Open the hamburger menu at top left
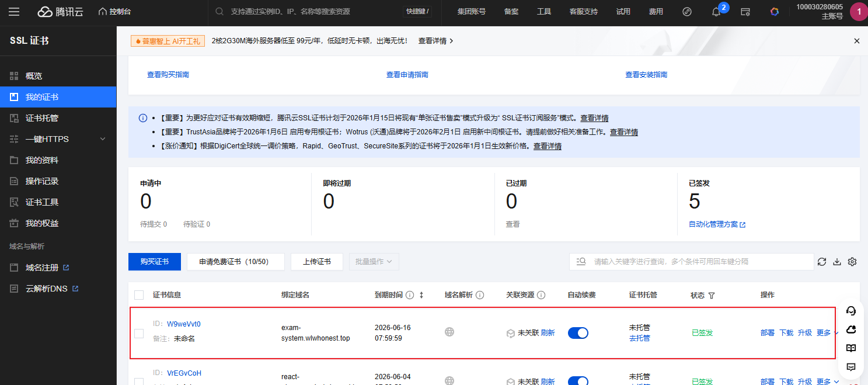 click(x=14, y=12)
